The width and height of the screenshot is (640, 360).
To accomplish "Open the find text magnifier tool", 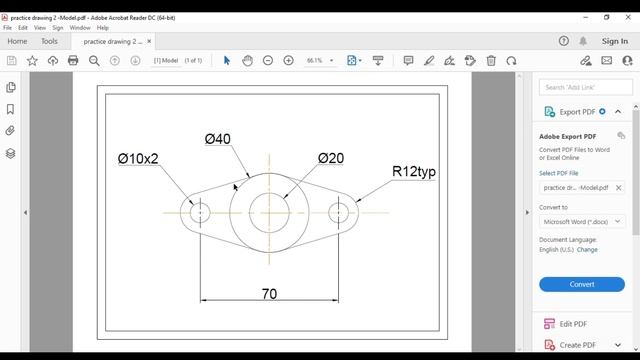I will (94, 61).
